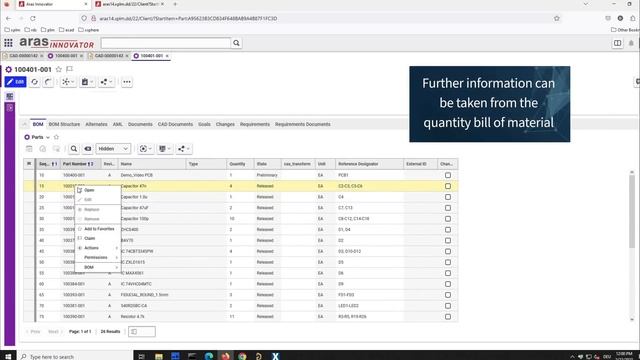The width and height of the screenshot is (640, 360).
Task: Tick the checkbox in sequence 25 row
Action: tap(448, 208)
